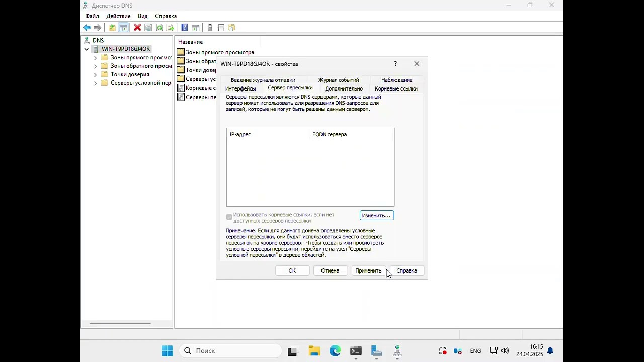Open Help with the blue question icon

(185, 28)
